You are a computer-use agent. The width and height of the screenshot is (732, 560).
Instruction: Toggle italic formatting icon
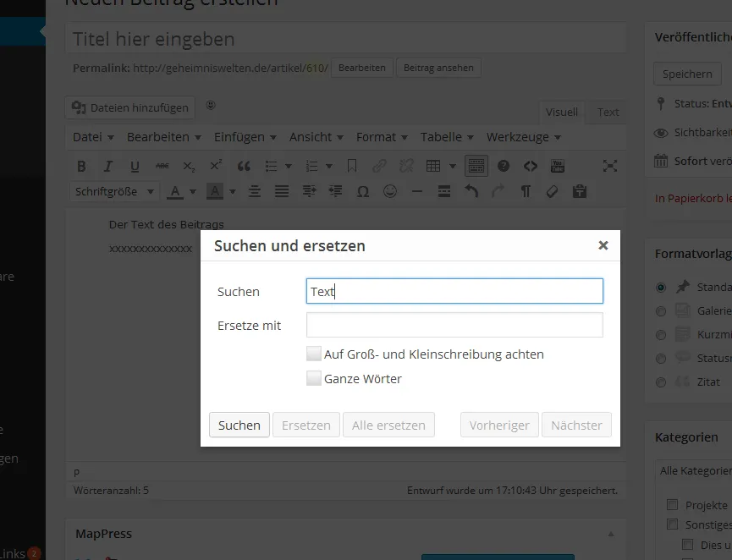pyautogui.click(x=107, y=166)
